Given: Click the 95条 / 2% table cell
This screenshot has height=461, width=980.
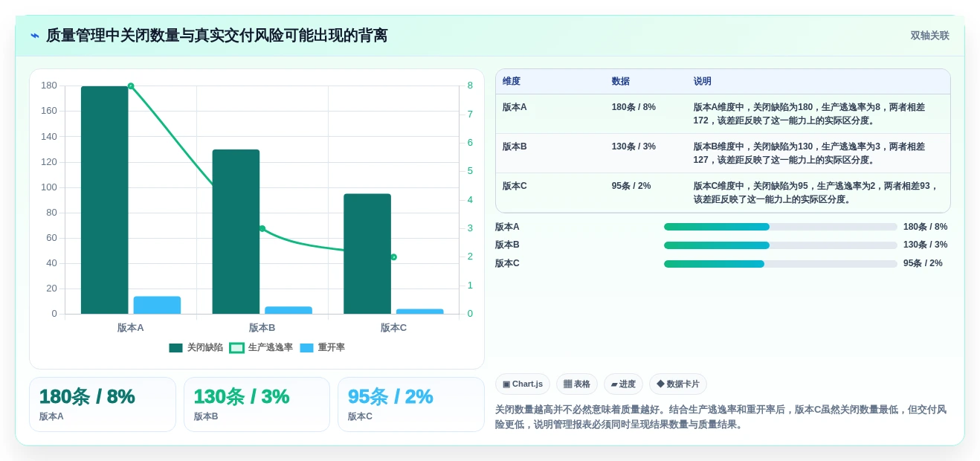Looking at the screenshot, I should click(631, 186).
